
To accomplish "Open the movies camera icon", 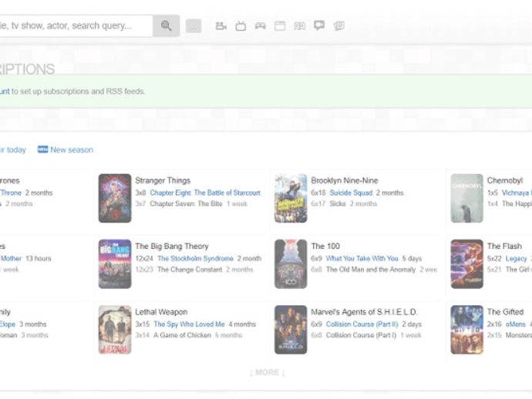I will [x=221, y=25].
